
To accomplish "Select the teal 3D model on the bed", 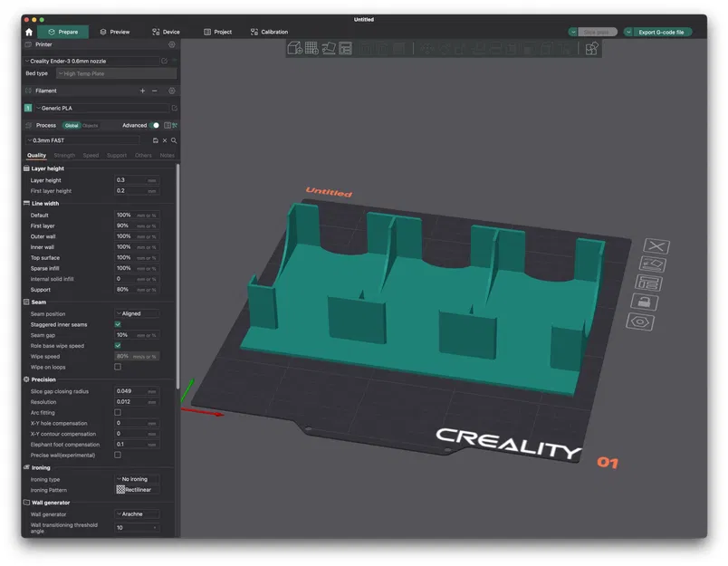I will [x=417, y=297].
